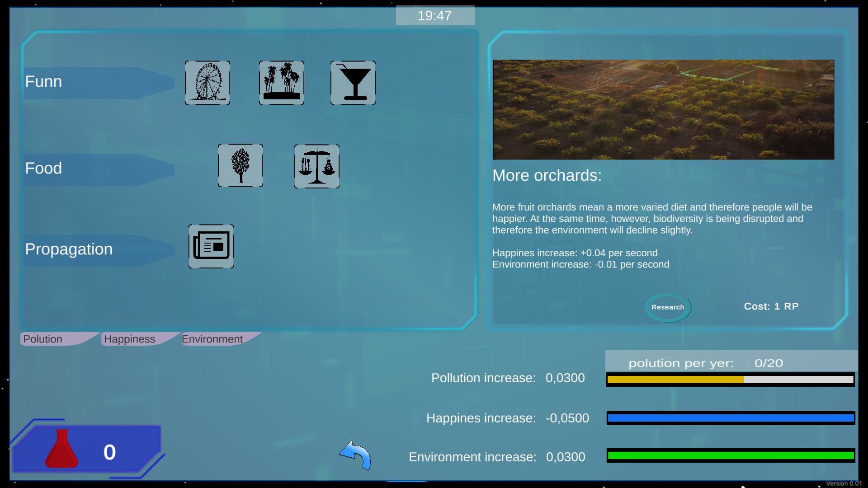This screenshot has width=868, height=488.
Task: Switch to the Happiness tab
Action: click(x=129, y=339)
